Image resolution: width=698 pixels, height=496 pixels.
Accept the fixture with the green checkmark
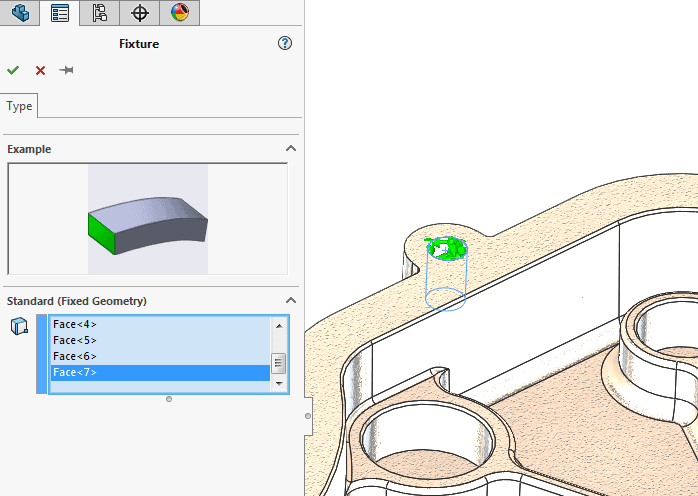13,70
